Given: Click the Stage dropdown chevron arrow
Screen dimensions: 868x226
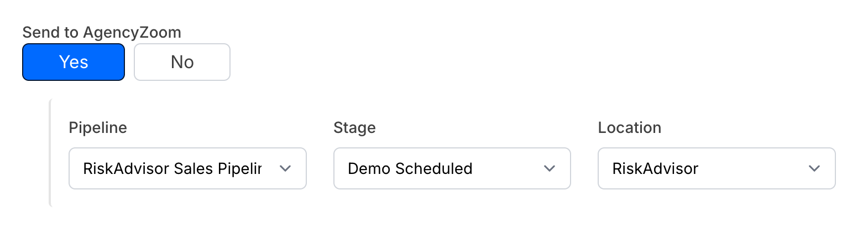Looking at the screenshot, I should point(550,168).
